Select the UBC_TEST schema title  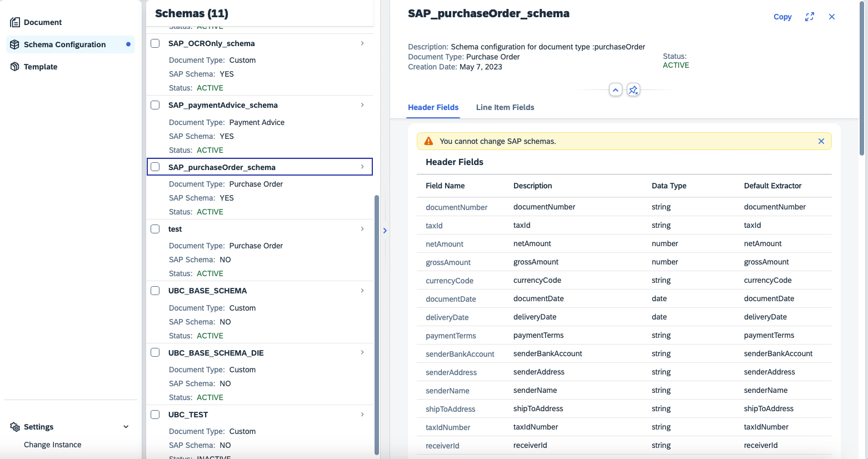[188, 415]
